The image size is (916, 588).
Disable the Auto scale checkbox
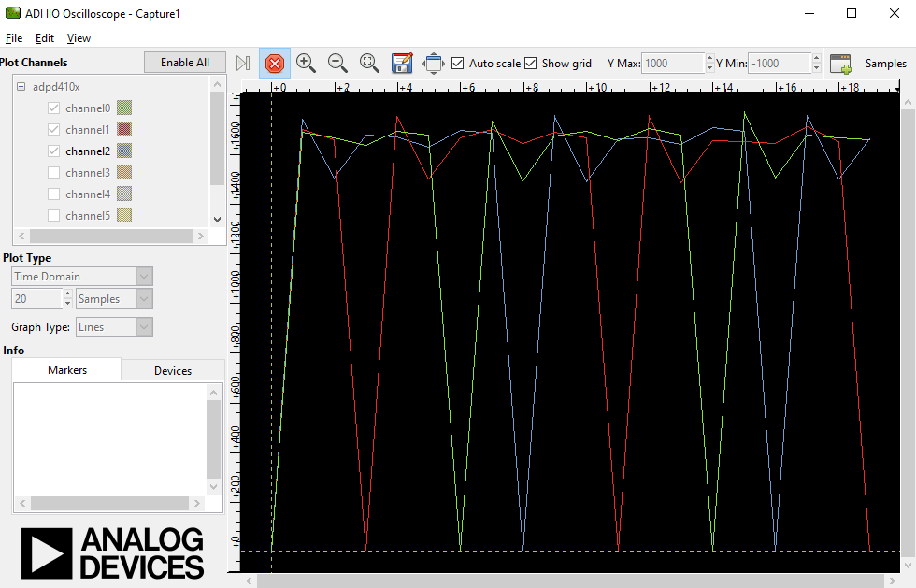tap(458, 64)
